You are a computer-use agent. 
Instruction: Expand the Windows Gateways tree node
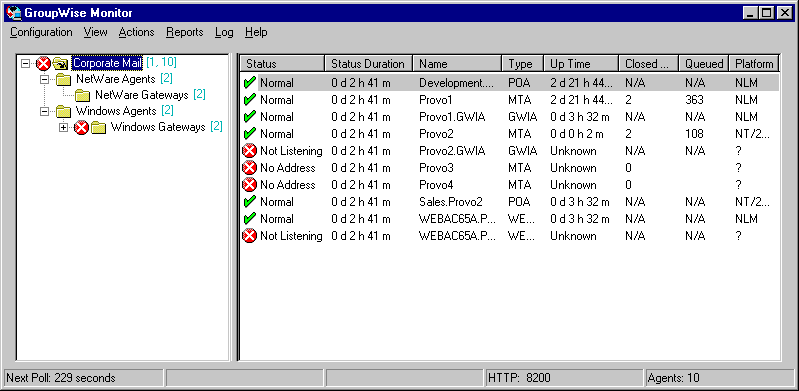click(x=63, y=127)
